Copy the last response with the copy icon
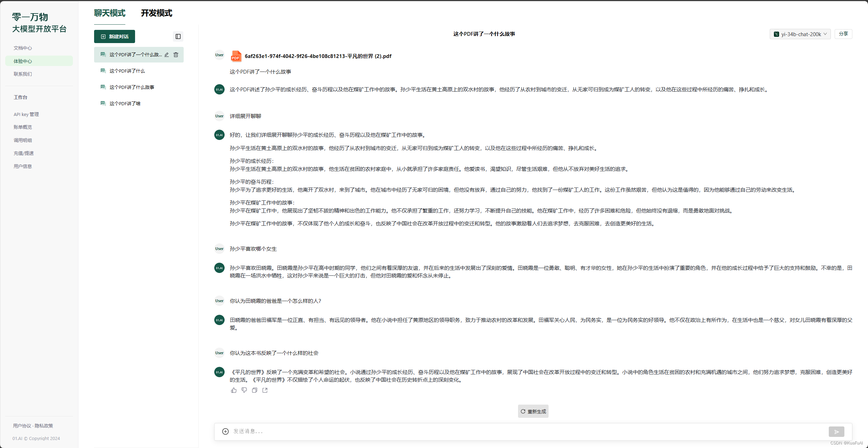868x448 pixels. (254, 390)
